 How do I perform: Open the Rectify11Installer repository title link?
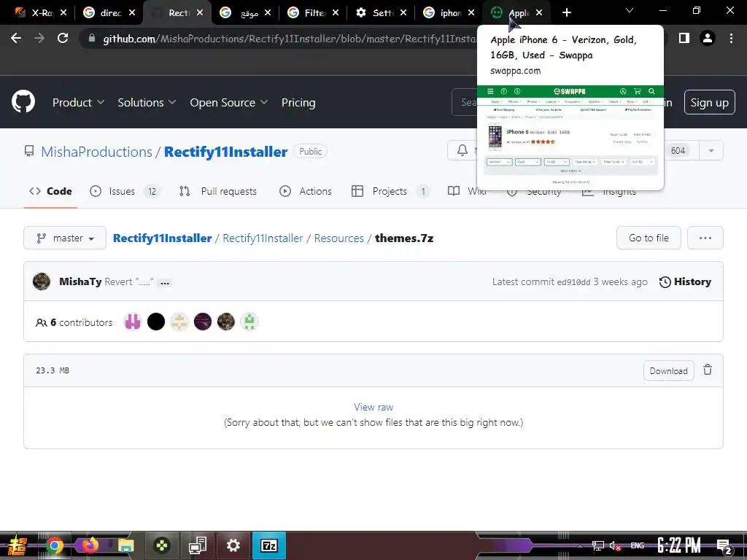click(x=226, y=152)
